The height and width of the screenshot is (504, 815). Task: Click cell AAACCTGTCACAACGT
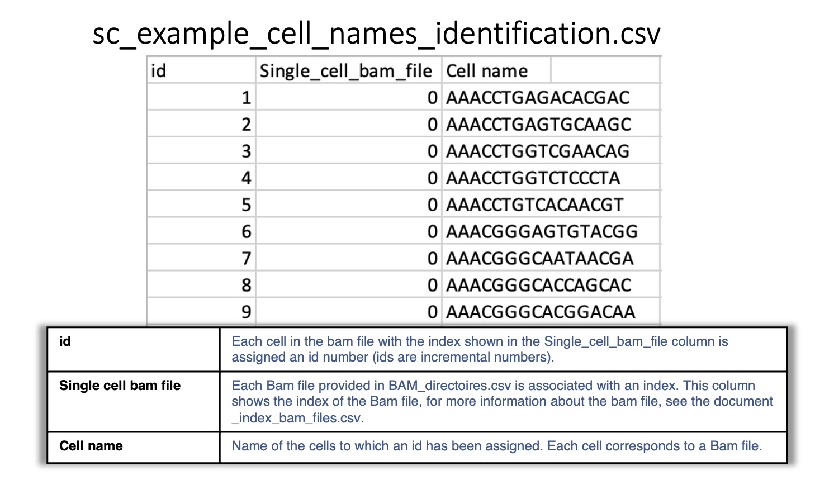tap(551, 205)
